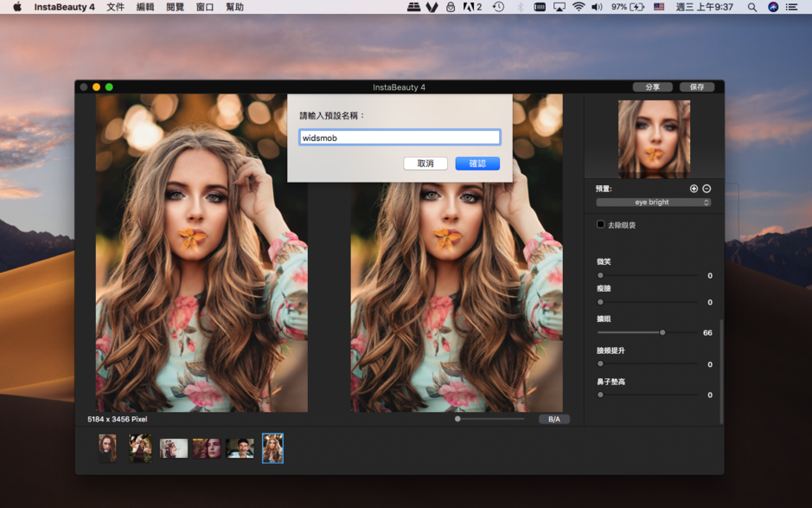This screenshot has height=508, width=812.
Task: Enable the 去除眼袋 checkbox
Action: point(600,223)
